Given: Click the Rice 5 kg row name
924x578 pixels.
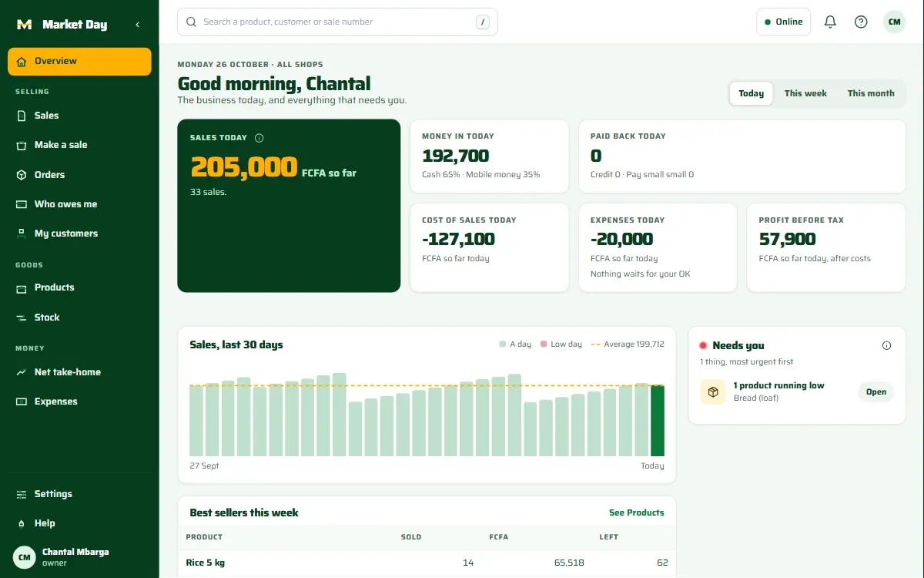Looking at the screenshot, I should (206, 563).
